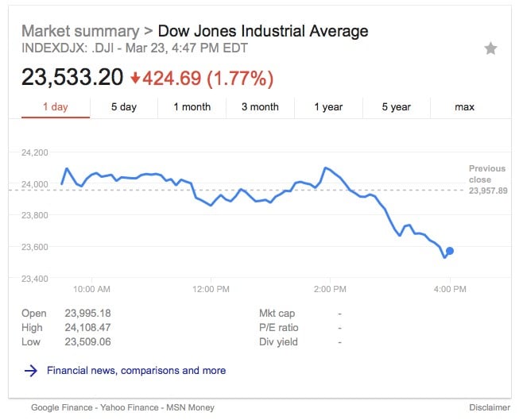This screenshot has width=519, height=420.
Task: Click the Market summary heading text
Action: [x=79, y=32]
